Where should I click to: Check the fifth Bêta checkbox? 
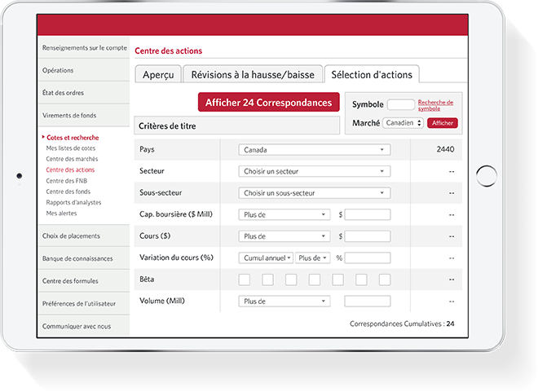tap(337, 280)
